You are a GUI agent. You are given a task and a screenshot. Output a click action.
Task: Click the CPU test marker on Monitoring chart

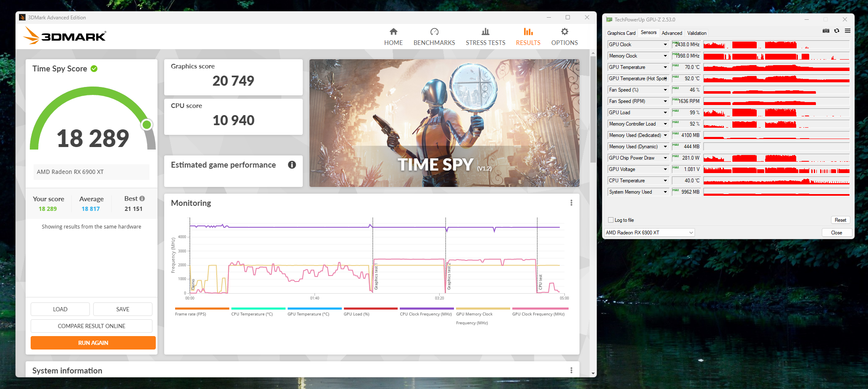click(540, 282)
